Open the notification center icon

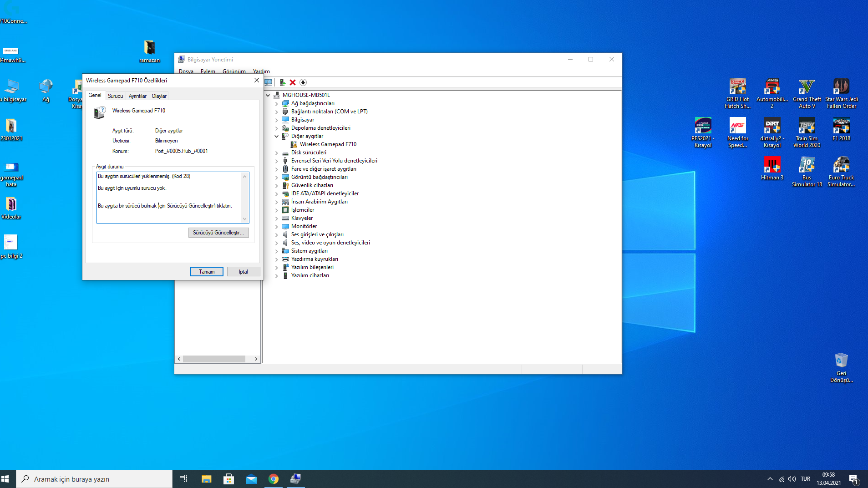[853, 479]
